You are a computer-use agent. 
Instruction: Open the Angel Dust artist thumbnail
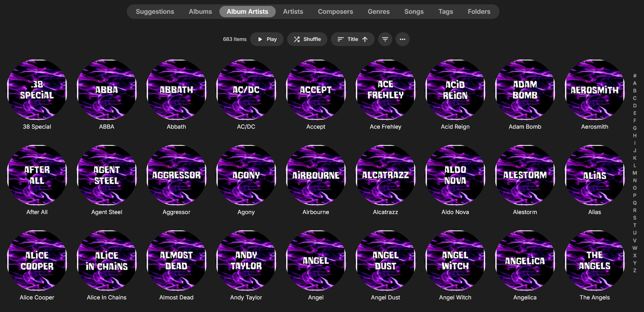pos(386,260)
